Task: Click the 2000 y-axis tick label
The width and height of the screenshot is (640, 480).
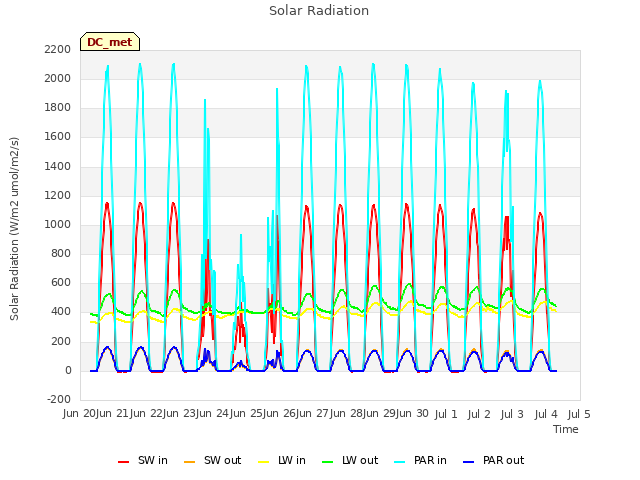Action: pos(58,78)
